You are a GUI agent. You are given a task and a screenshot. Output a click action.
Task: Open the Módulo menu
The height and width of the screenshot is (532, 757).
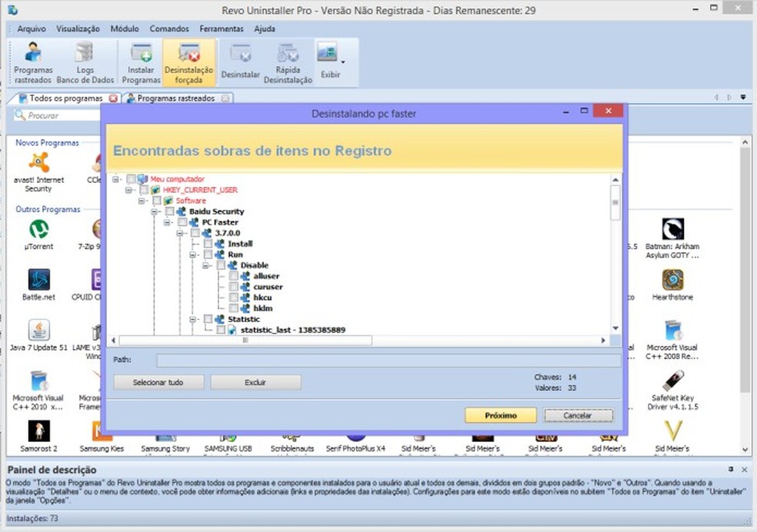pyautogui.click(x=125, y=28)
